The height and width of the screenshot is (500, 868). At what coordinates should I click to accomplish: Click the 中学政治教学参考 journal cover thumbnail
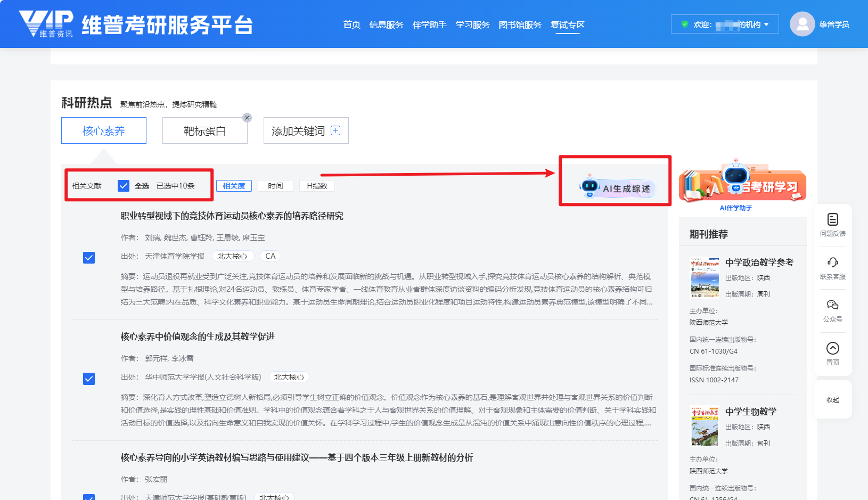[705, 277]
